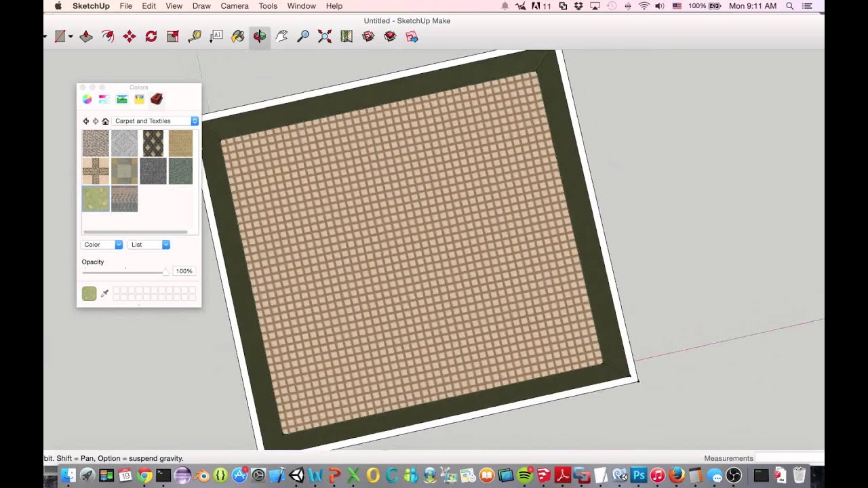
Task: Open the Window menu
Action: pyautogui.click(x=302, y=6)
